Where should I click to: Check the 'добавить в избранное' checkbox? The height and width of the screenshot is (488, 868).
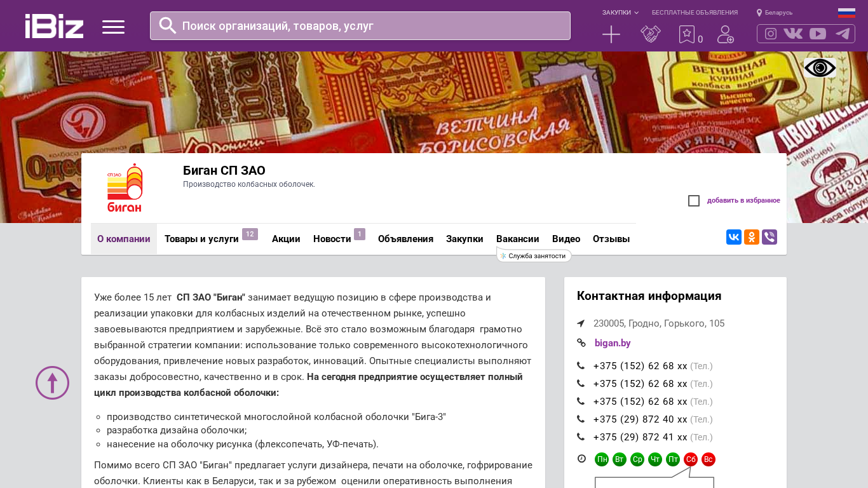coord(694,201)
